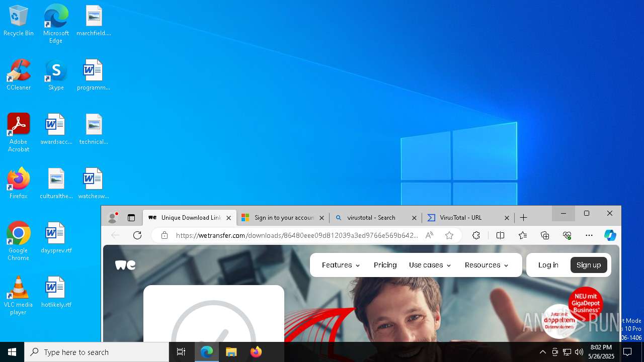Click the Sign up button
Screen dimensions: 644x362
click(589, 265)
